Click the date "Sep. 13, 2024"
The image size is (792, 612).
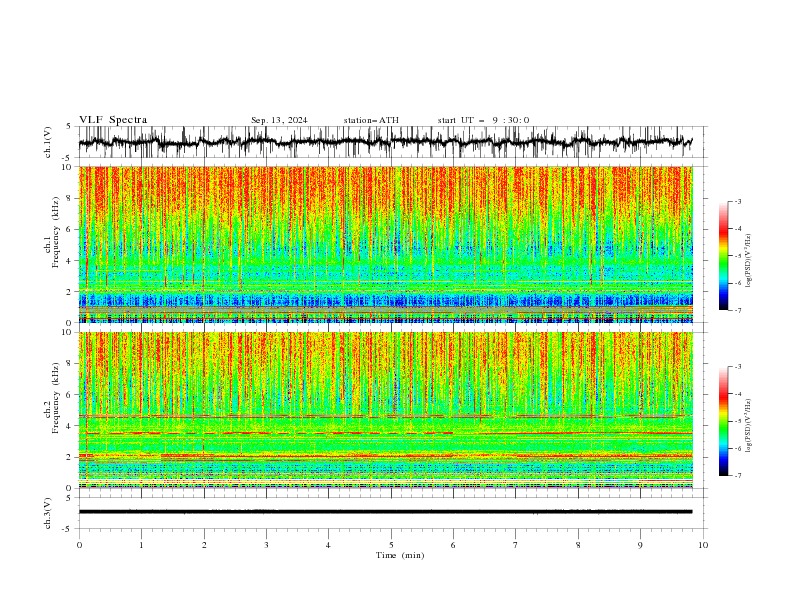[279, 120]
